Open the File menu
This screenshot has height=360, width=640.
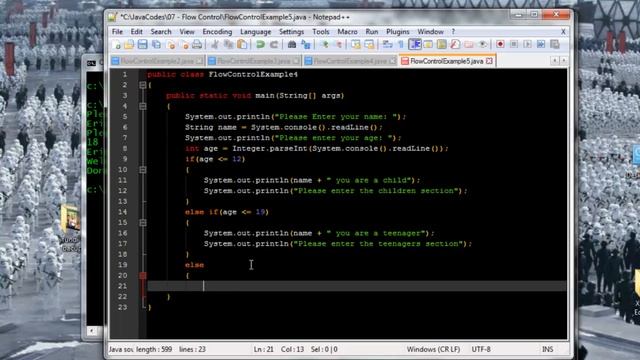point(117,31)
